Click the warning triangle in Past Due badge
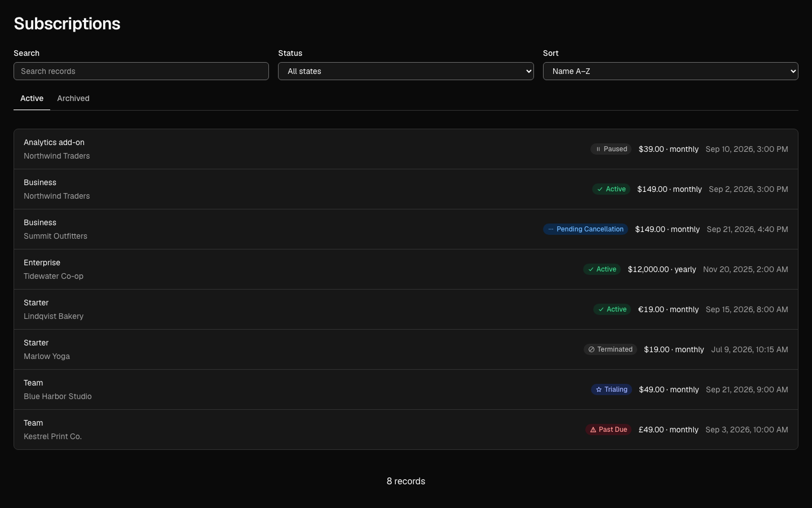 click(x=593, y=430)
